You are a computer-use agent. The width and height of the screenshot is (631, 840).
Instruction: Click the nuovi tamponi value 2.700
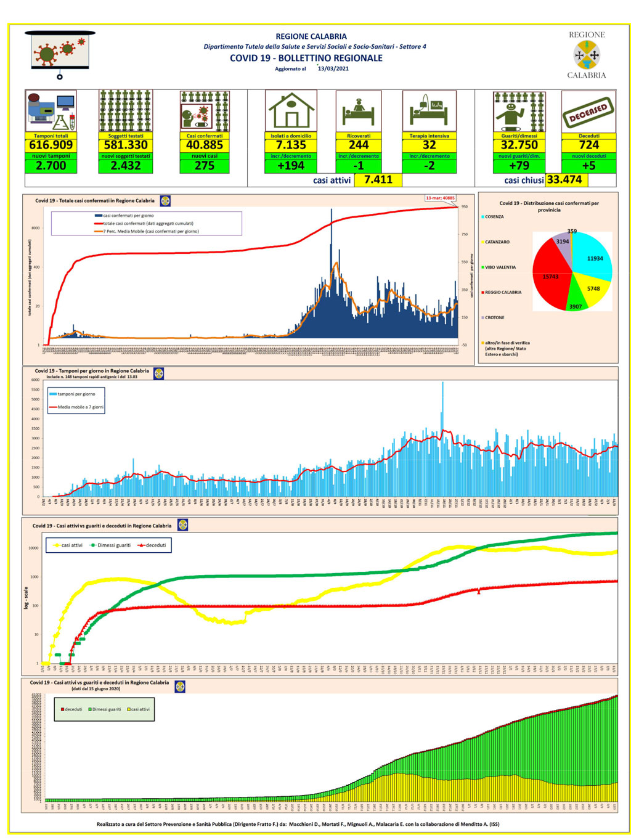(x=51, y=166)
